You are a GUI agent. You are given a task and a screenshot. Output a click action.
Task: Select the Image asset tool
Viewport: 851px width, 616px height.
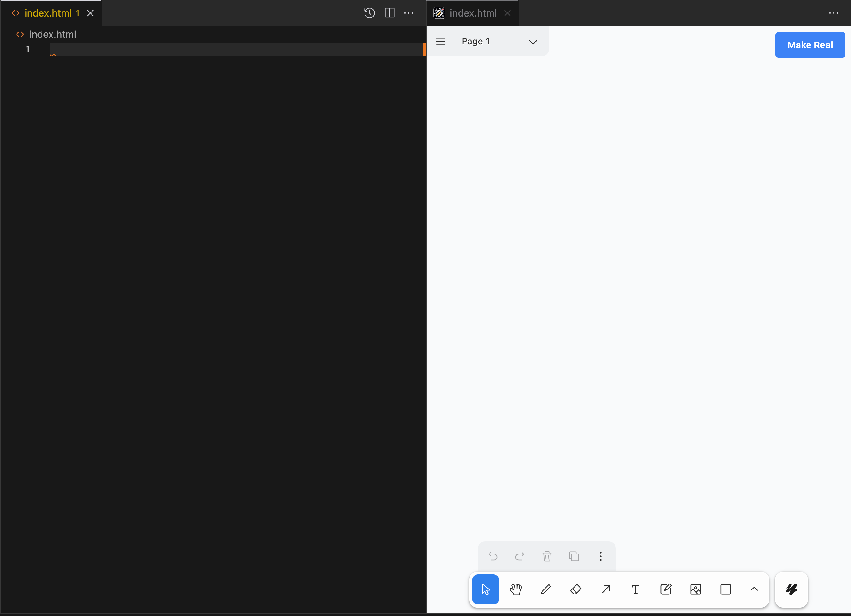[696, 589]
